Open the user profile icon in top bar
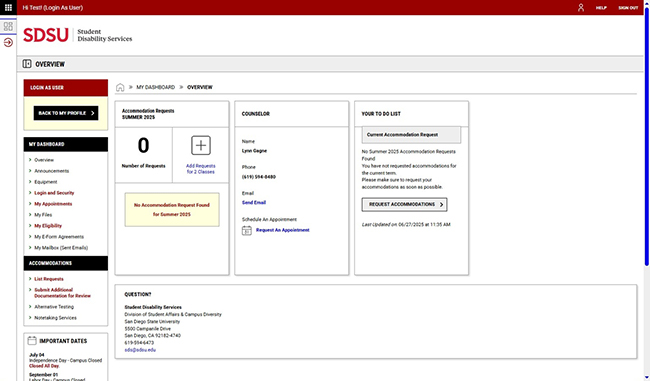Viewport: 650px width, 381px height. click(x=581, y=7)
